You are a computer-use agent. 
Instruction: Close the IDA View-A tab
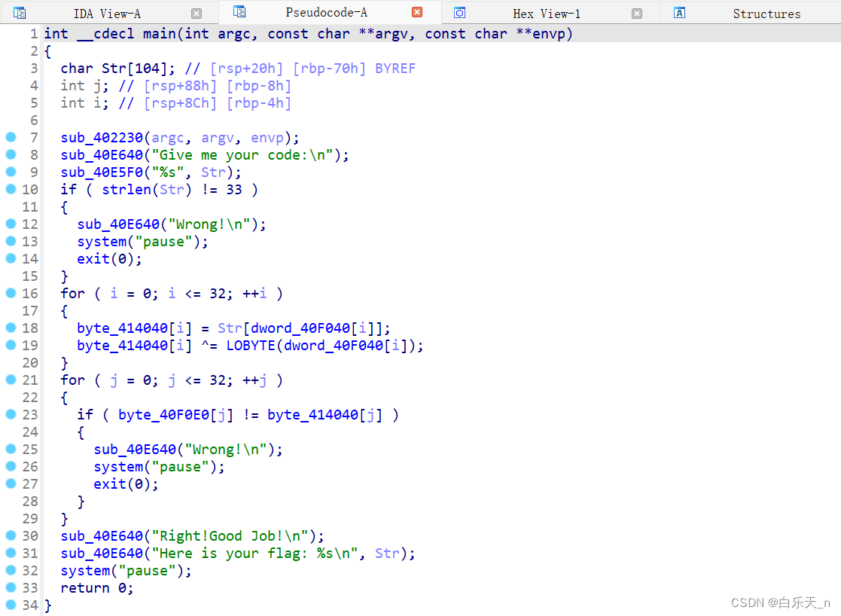click(197, 14)
